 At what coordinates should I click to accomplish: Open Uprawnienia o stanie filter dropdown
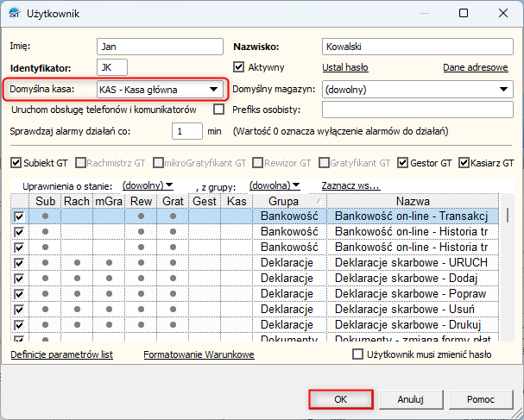point(148,185)
